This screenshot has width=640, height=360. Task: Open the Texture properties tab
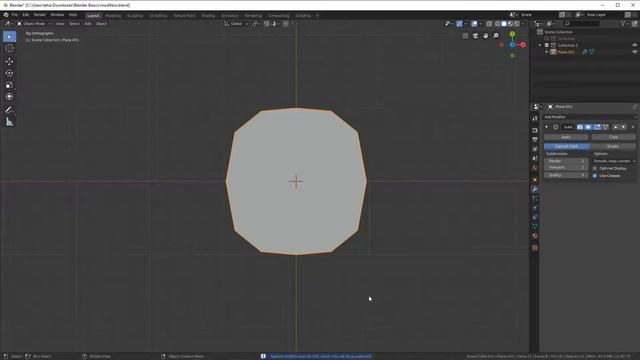pos(535,247)
